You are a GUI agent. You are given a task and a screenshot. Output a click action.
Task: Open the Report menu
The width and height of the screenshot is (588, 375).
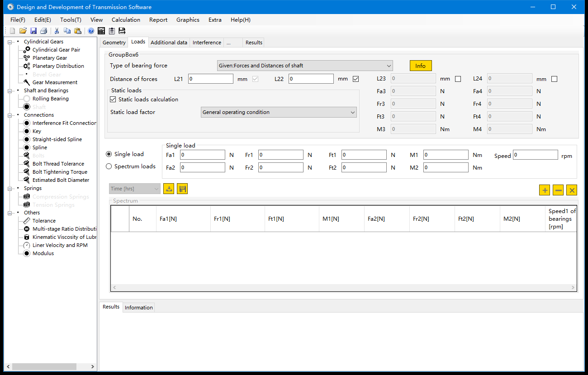(x=158, y=20)
